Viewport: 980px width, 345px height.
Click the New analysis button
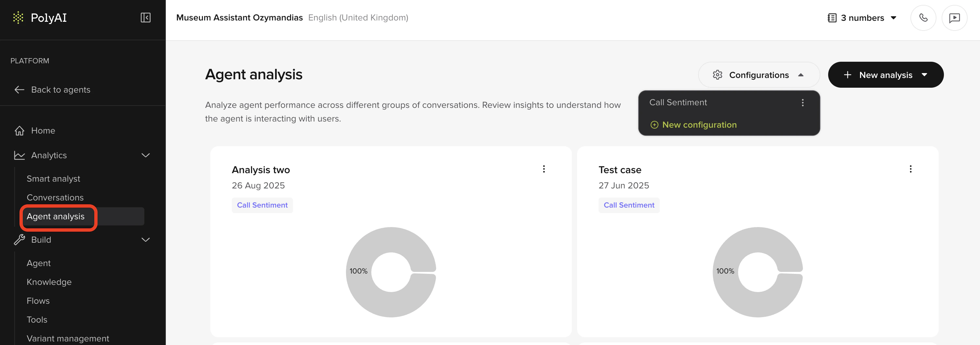(886, 74)
